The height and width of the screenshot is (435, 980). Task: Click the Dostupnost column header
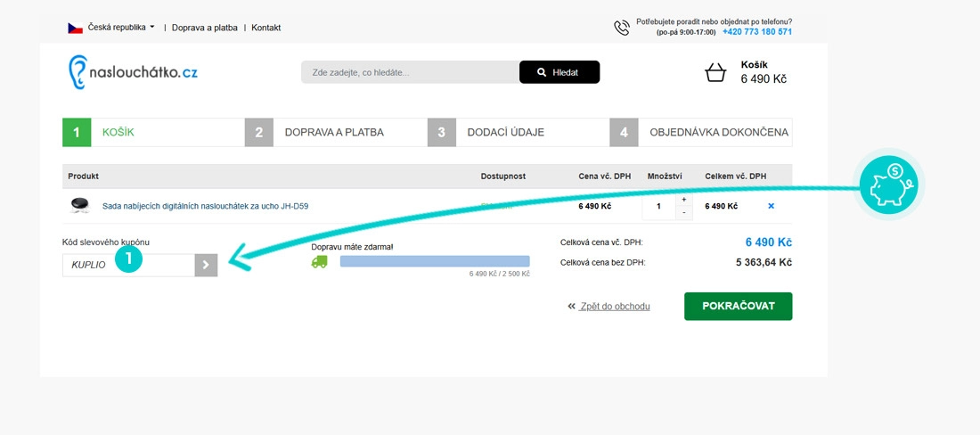click(x=503, y=176)
